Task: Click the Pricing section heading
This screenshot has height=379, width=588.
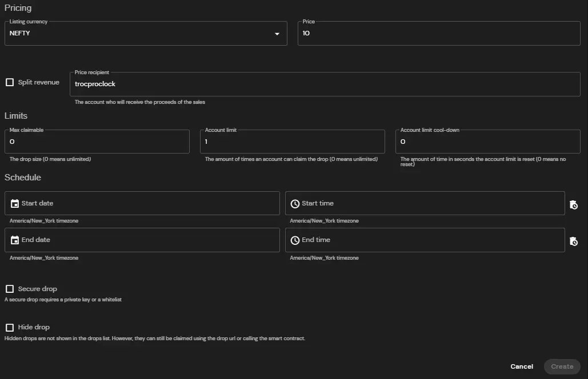Action: pos(18,8)
